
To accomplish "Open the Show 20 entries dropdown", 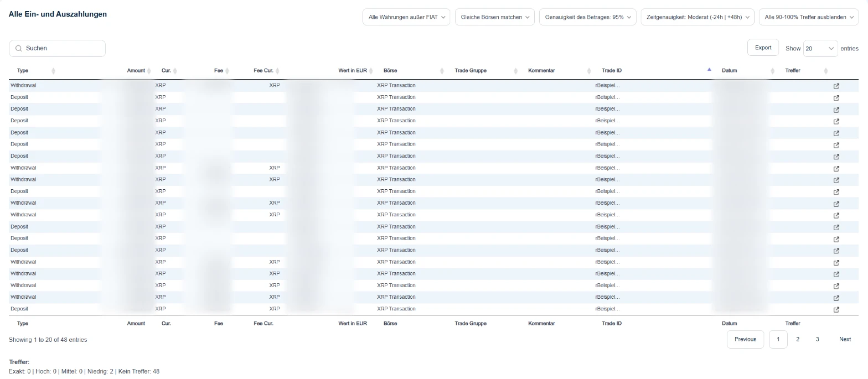I will click(x=820, y=49).
